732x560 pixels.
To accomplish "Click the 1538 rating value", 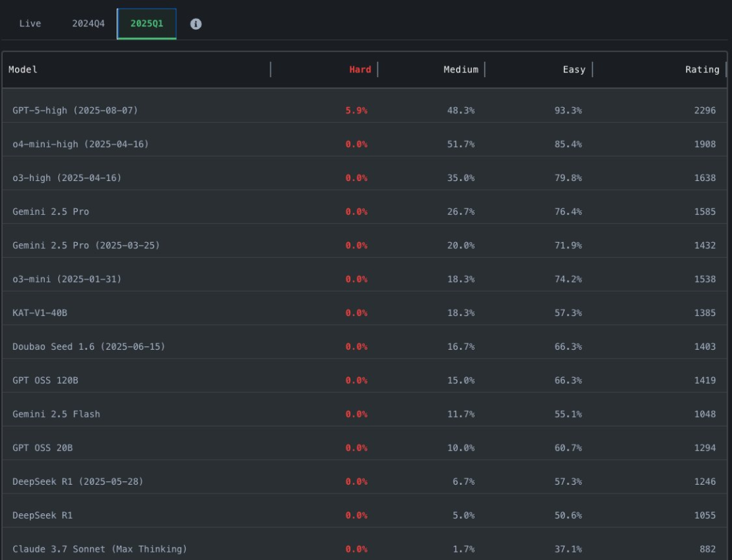I will point(705,279).
